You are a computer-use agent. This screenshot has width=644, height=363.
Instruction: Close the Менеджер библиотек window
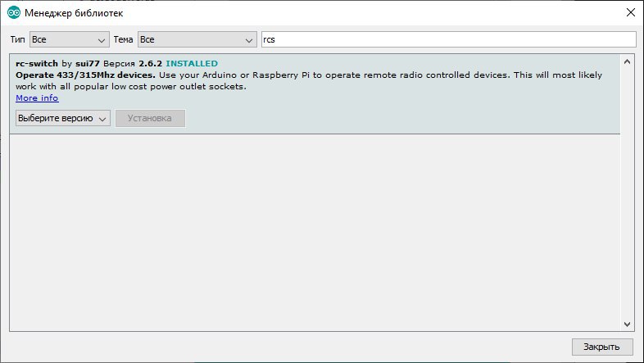tap(630, 13)
